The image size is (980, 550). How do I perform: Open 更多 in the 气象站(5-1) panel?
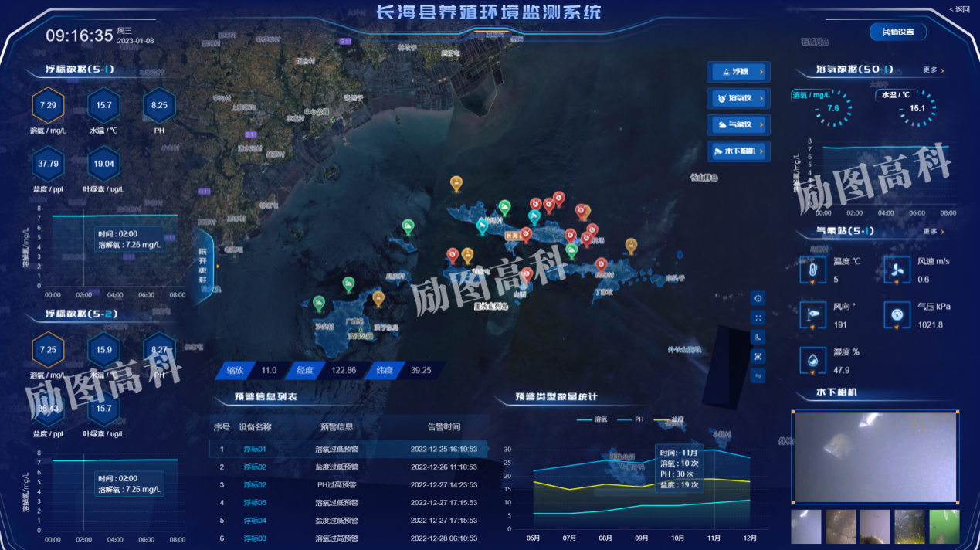click(x=931, y=230)
